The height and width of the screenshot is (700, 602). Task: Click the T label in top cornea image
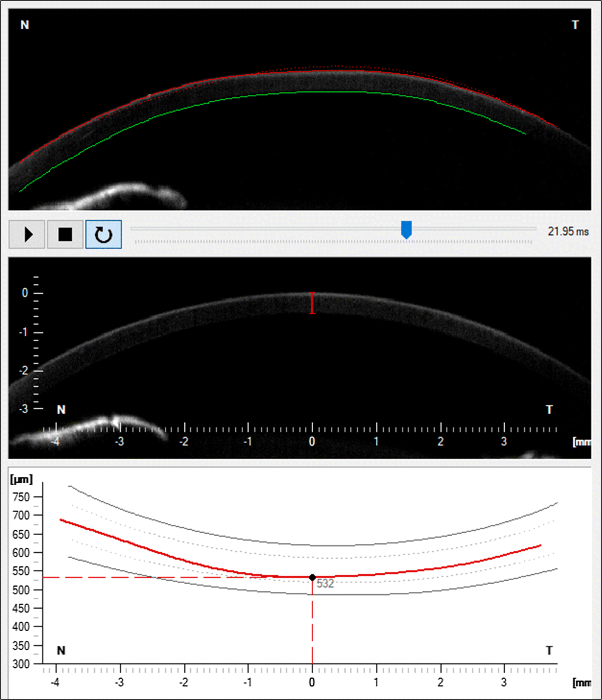[575, 25]
